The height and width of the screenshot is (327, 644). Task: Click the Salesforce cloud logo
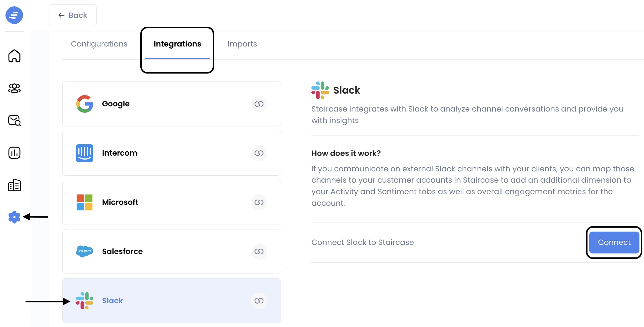click(84, 251)
